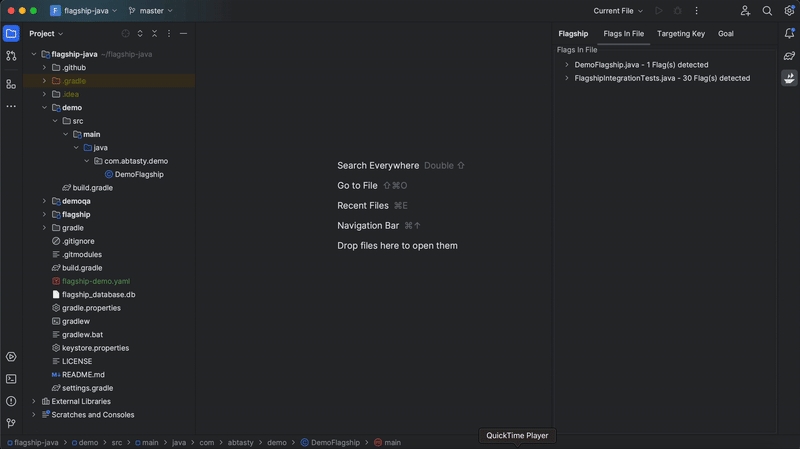Select README.md in the project tree
Image resolution: width=800 pixels, height=449 pixels.
pos(83,374)
